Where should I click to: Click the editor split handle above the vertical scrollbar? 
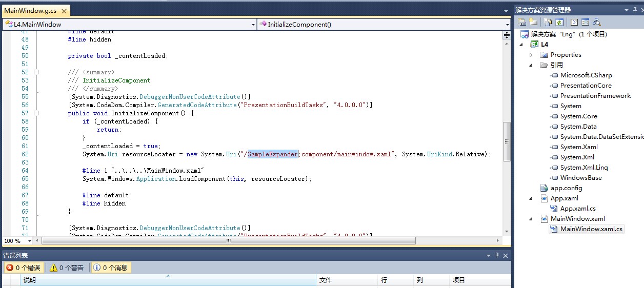[x=507, y=35]
